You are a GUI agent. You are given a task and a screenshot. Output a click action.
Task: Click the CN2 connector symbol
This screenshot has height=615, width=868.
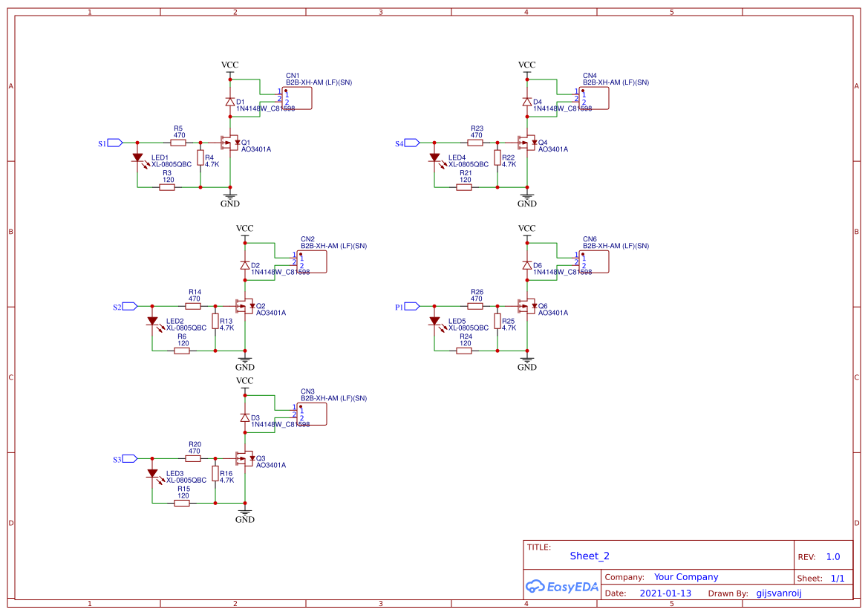coord(312,262)
